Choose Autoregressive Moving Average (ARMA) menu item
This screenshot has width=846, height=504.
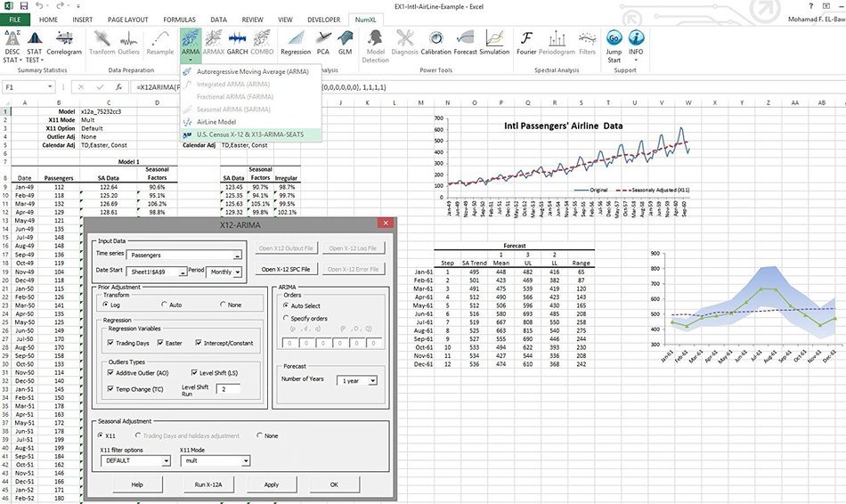coord(251,71)
